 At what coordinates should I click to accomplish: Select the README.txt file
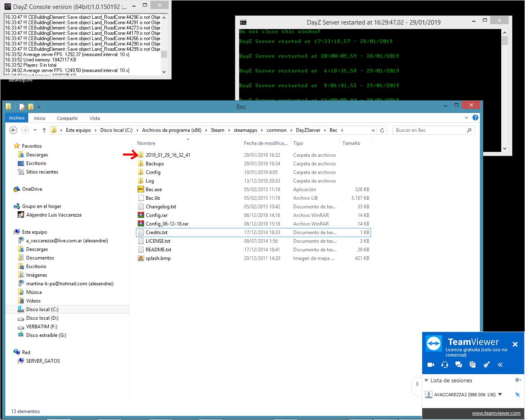click(158, 250)
